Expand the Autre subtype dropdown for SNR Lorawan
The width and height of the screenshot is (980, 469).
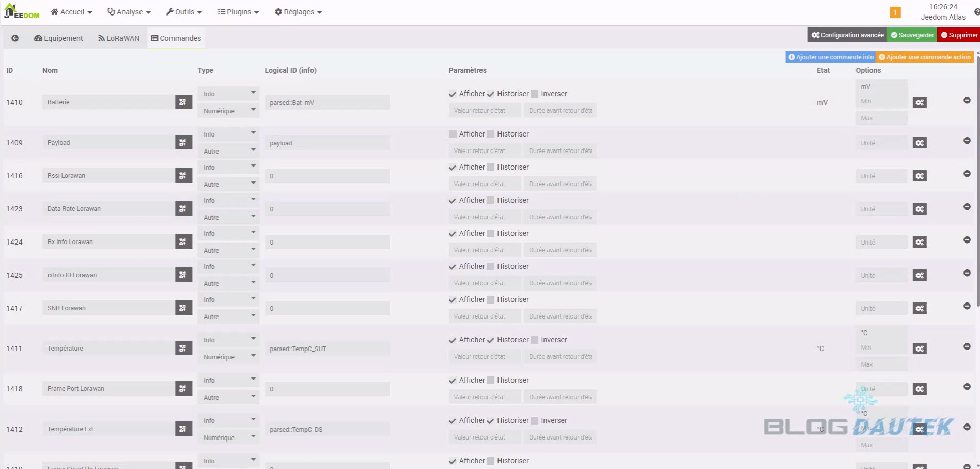click(x=228, y=316)
